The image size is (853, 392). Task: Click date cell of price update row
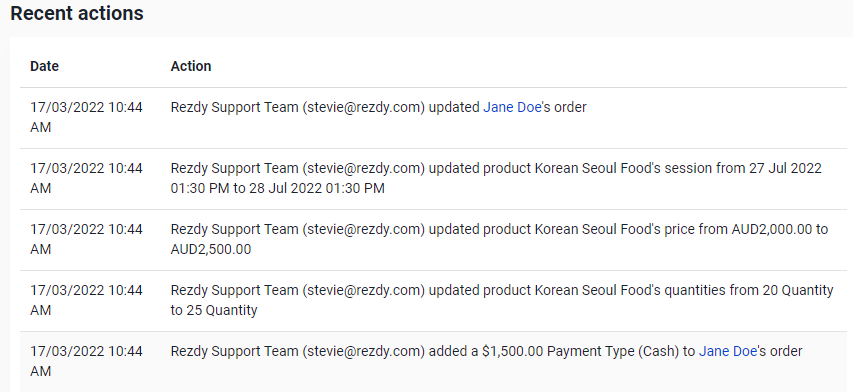click(86, 239)
